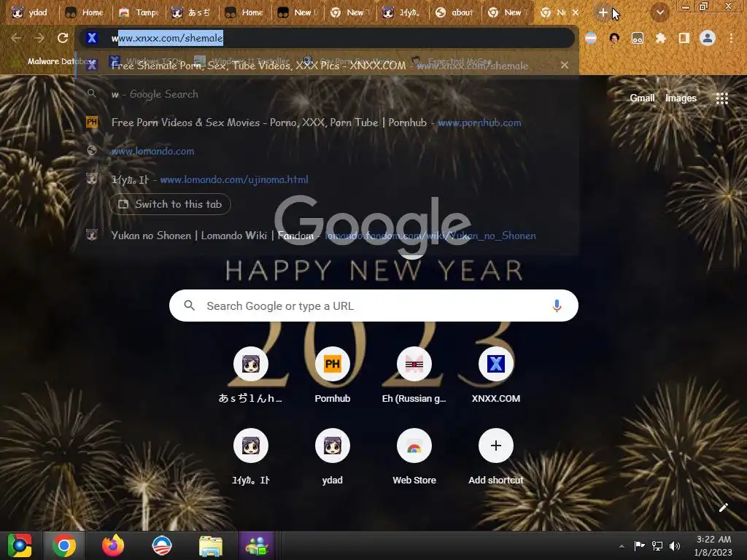The height and width of the screenshot is (560, 747).
Task: Open the tab search dropdown chevron
Action: [659, 12]
